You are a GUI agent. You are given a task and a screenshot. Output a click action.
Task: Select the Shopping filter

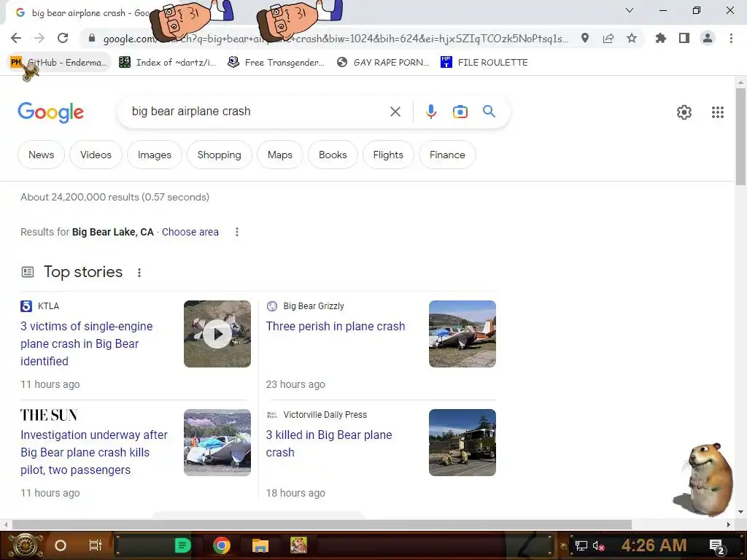[x=219, y=155]
